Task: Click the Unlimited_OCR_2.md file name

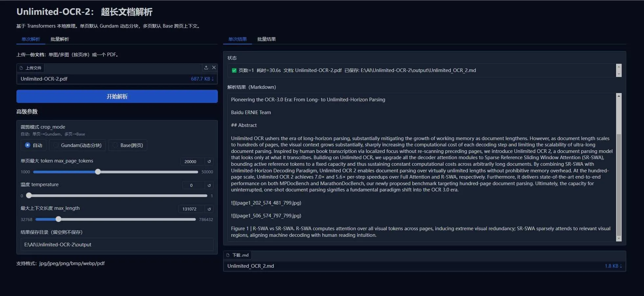Action: click(251, 266)
